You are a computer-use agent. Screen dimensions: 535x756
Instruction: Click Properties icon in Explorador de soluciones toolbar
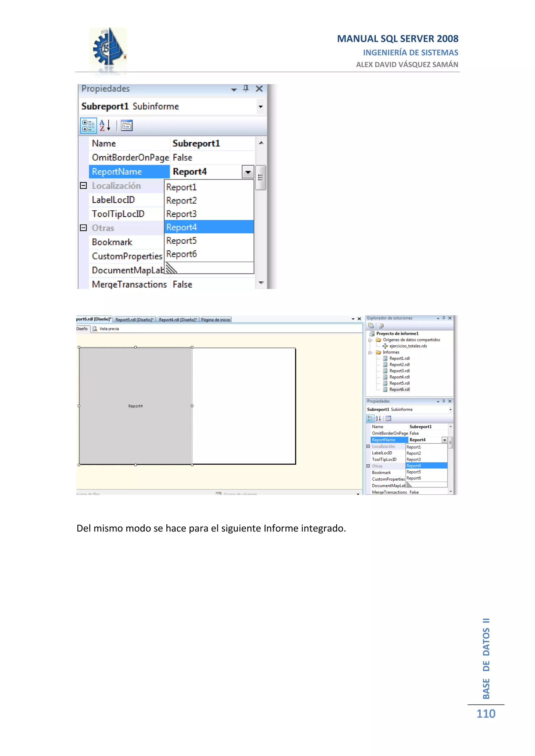pos(371,326)
